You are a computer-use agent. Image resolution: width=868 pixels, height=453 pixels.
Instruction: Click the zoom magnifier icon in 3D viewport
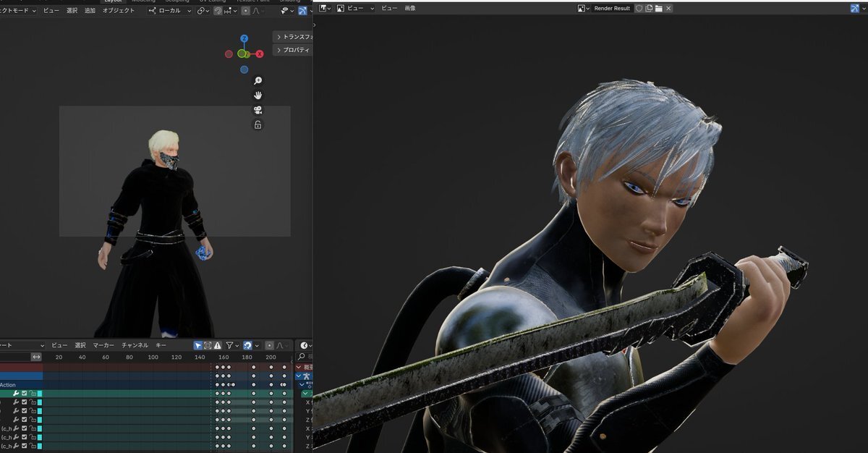[x=258, y=80]
